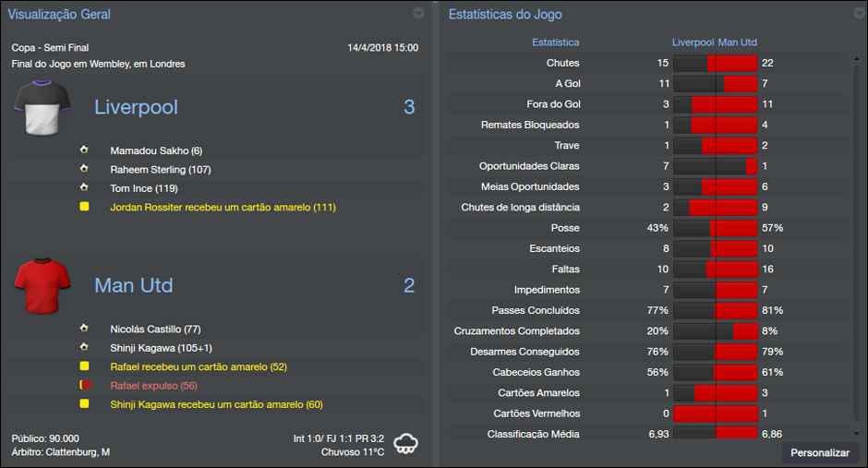The width and height of the screenshot is (868, 468).
Task: Open the Liverpool team name link
Action: (136, 107)
